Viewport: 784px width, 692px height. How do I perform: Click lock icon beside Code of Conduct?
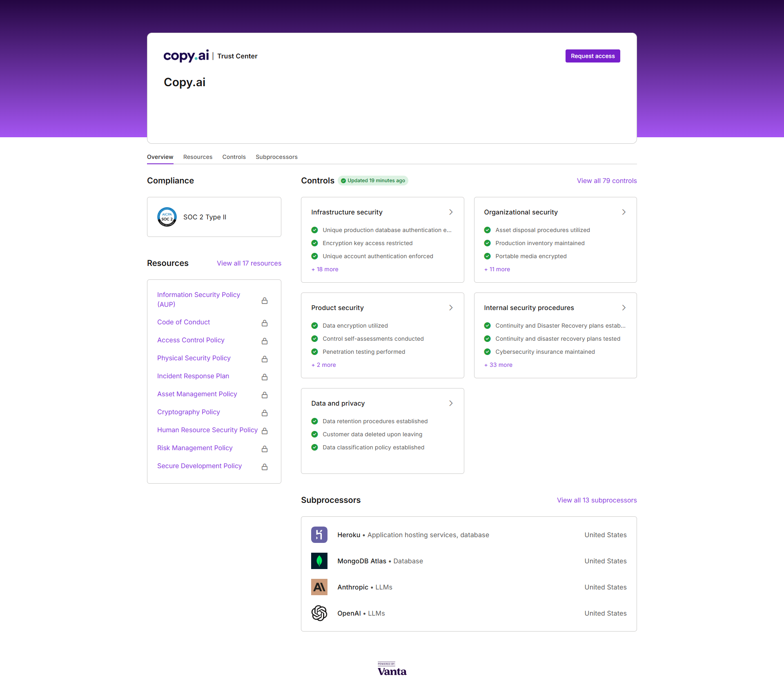tap(265, 323)
